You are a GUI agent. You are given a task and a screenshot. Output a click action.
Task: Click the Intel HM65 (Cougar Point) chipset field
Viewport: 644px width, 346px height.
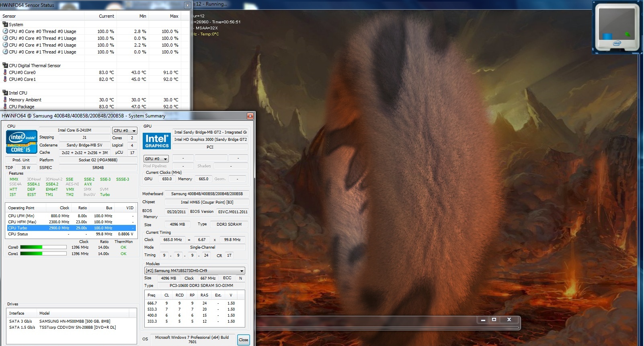tap(207, 202)
